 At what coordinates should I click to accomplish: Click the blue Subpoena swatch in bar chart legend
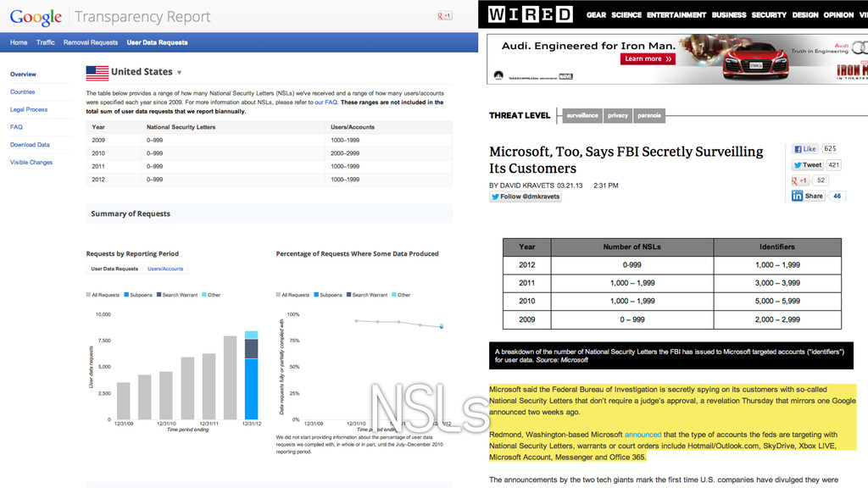click(x=126, y=295)
